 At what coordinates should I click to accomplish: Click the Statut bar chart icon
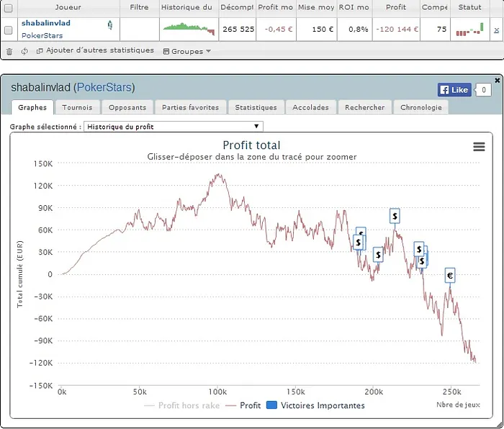point(469,30)
